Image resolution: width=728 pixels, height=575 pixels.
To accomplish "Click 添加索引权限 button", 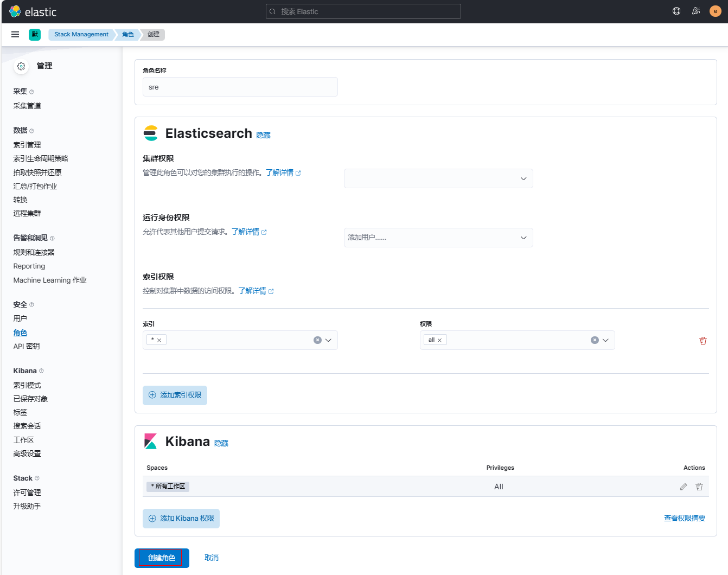I will pyautogui.click(x=175, y=395).
